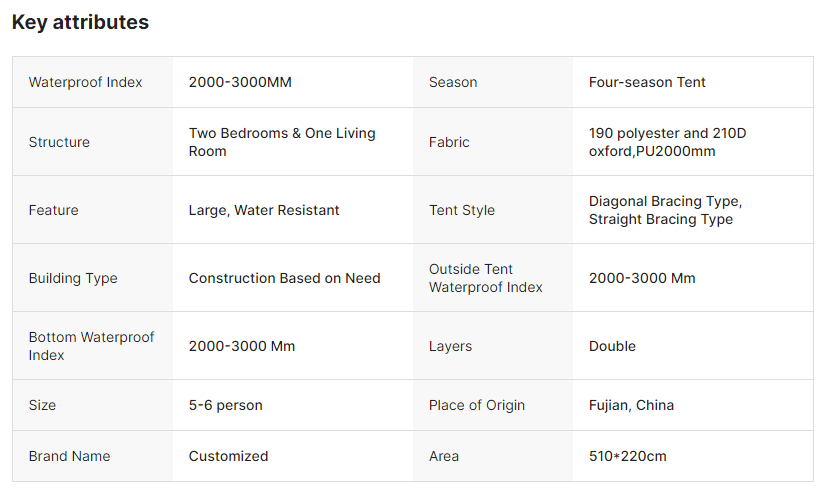This screenshot has width=830, height=494.
Task: Click the Key attributes heading
Action: (80, 22)
